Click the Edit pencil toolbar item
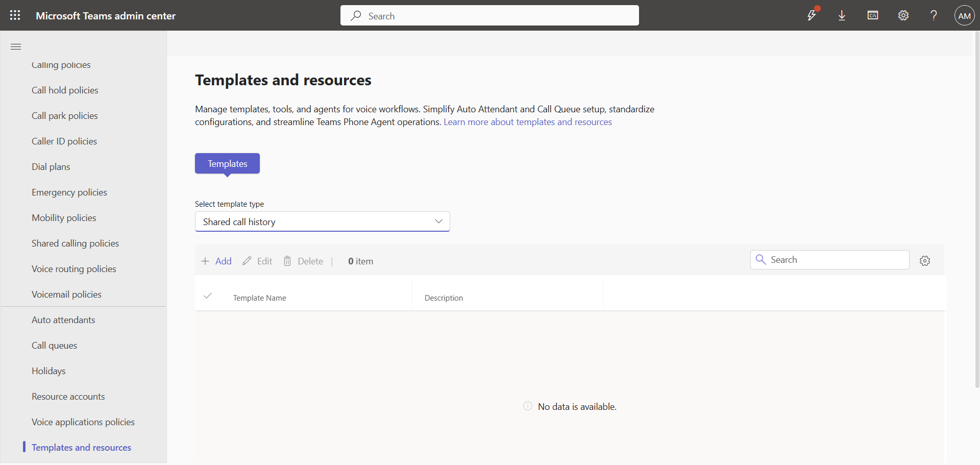This screenshot has height=465, width=980. [257, 261]
